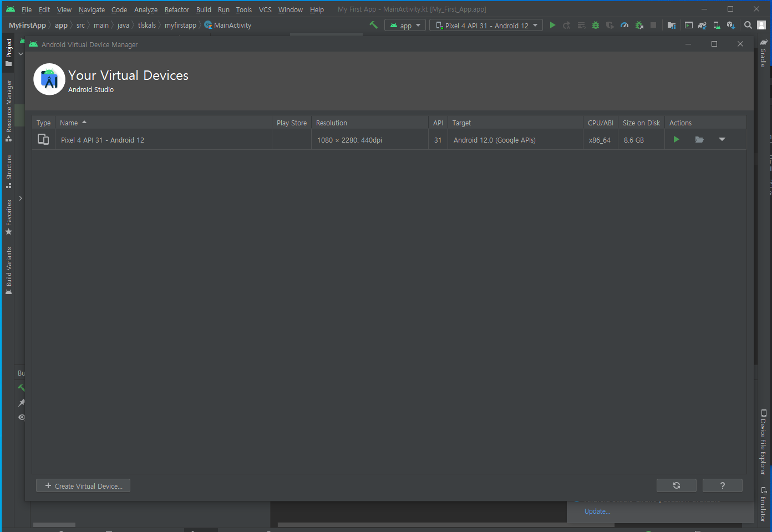Click the Sync Project with Gradle Files icon

tap(702, 25)
